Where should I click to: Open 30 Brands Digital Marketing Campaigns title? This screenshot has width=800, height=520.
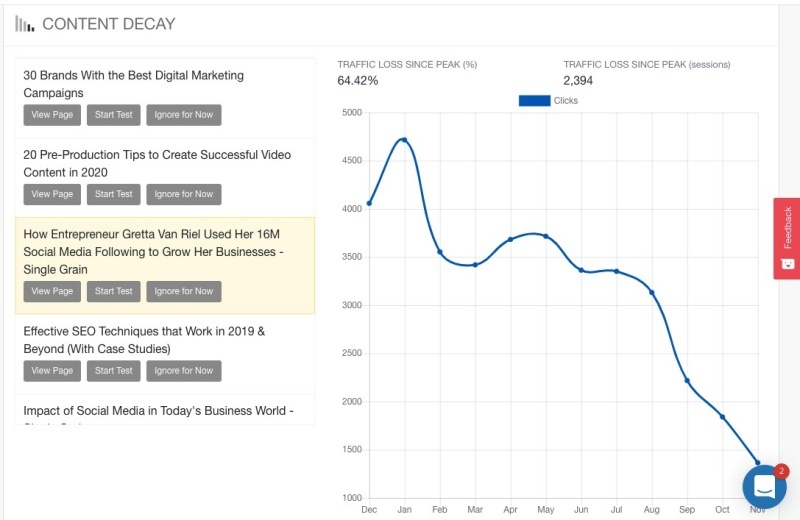tap(134, 84)
